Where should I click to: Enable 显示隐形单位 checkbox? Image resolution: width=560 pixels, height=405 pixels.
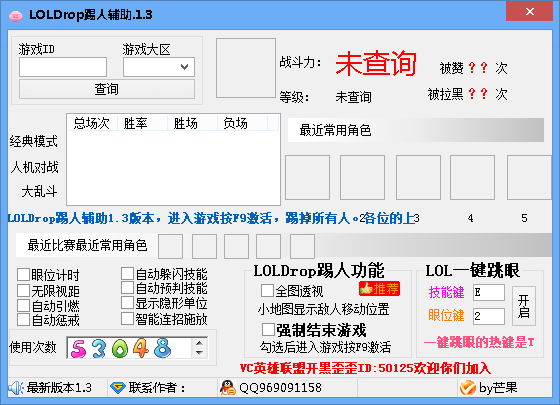click(x=127, y=303)
